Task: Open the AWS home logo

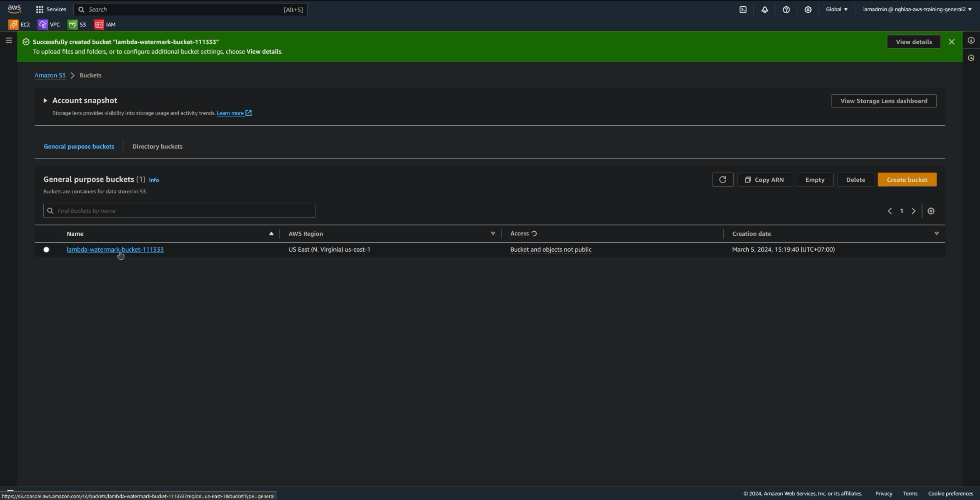Action: (14, 9)
